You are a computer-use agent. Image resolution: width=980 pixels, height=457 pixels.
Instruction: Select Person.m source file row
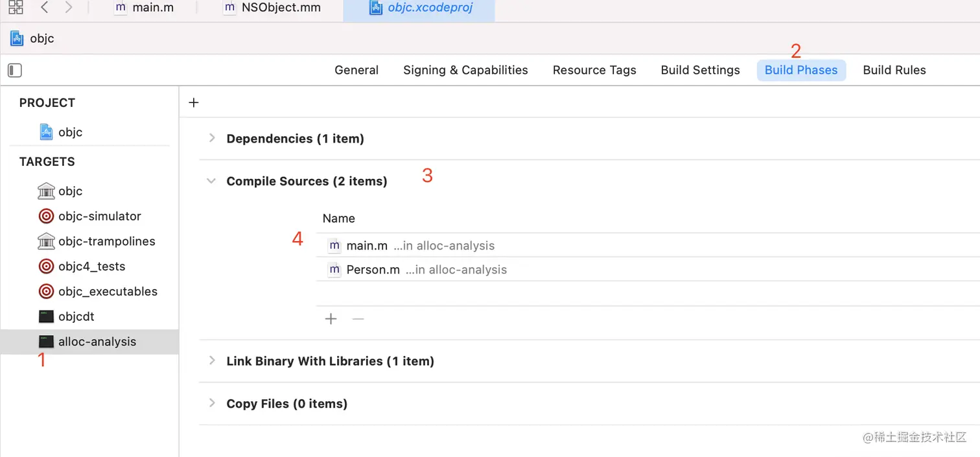(373, 270)
